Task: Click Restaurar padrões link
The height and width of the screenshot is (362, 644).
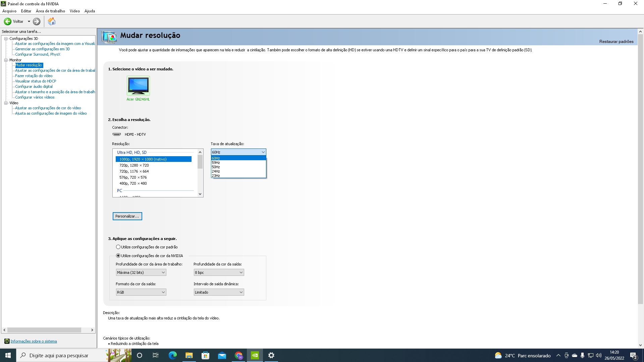Action: [616, 42]
